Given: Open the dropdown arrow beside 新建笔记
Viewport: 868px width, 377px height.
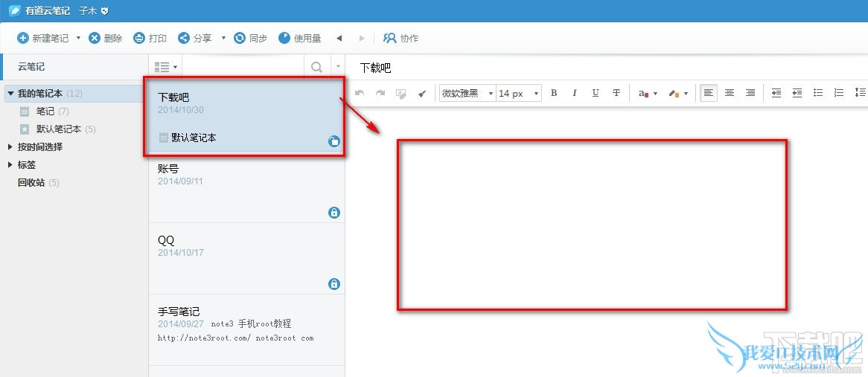Looking at the screenshot, I should (78, 38).
